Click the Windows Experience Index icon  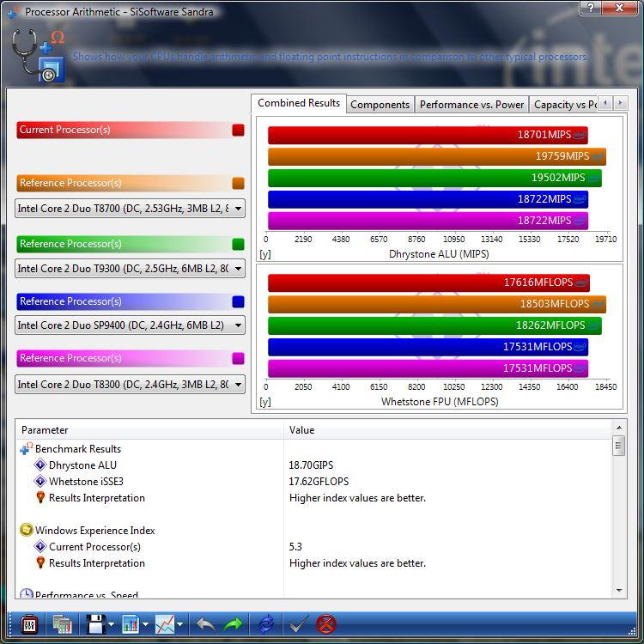click(27, 531)
